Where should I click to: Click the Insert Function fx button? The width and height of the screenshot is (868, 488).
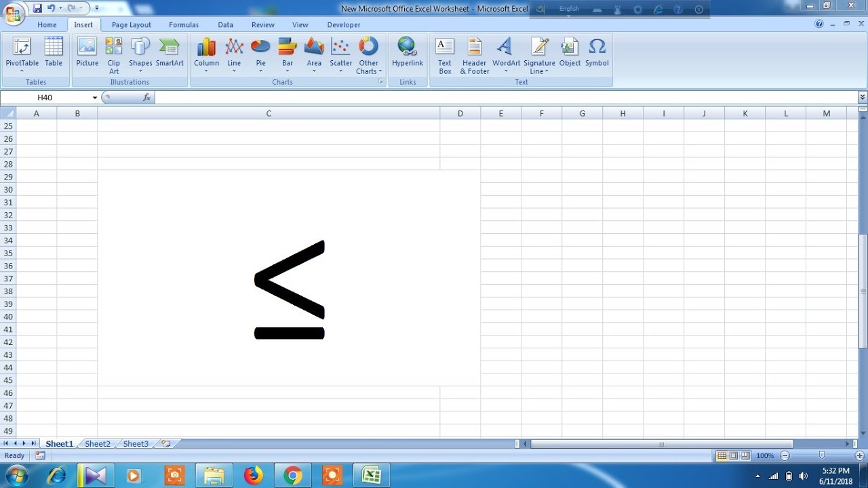[x=147, y=98]
